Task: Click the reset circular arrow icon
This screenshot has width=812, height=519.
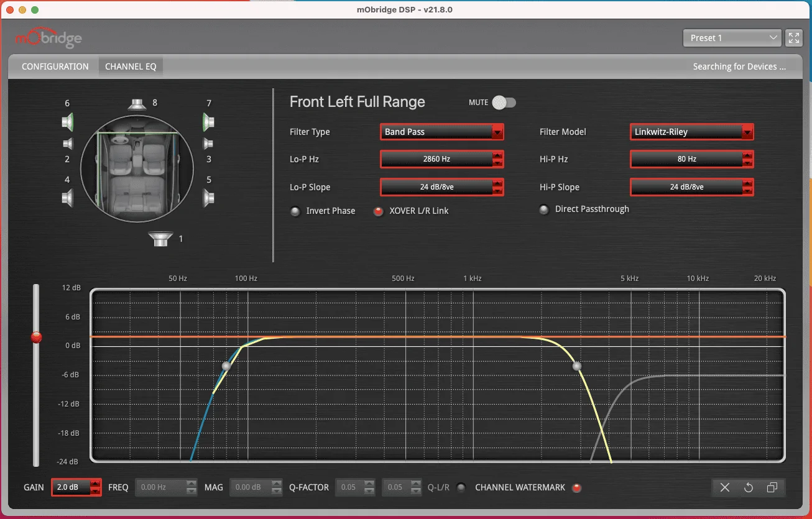Action: (x=749, y=487)
